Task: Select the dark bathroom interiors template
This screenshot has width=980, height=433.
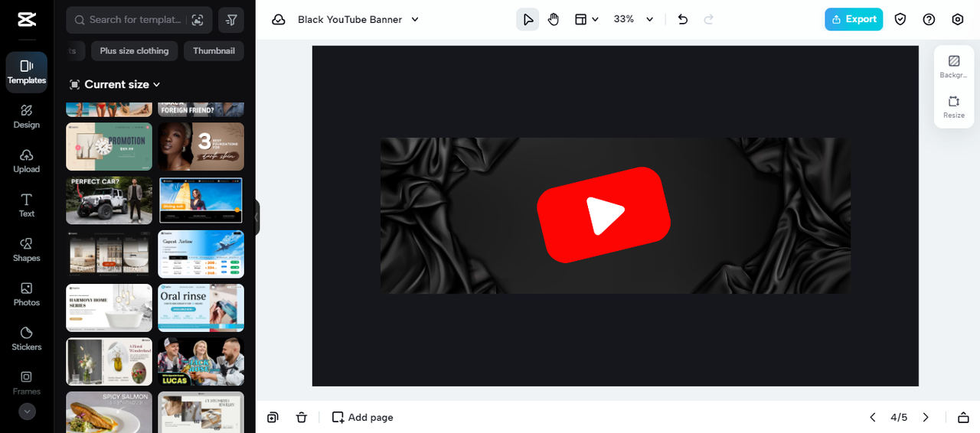Action: [x=109, y=254]
